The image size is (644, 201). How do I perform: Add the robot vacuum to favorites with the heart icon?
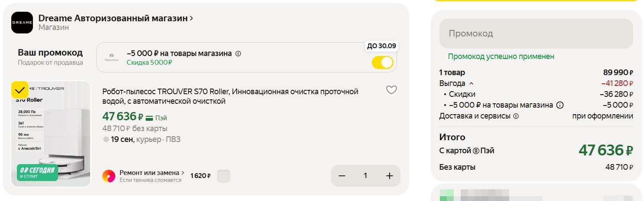pyautogui.click(x=391, y=90)
